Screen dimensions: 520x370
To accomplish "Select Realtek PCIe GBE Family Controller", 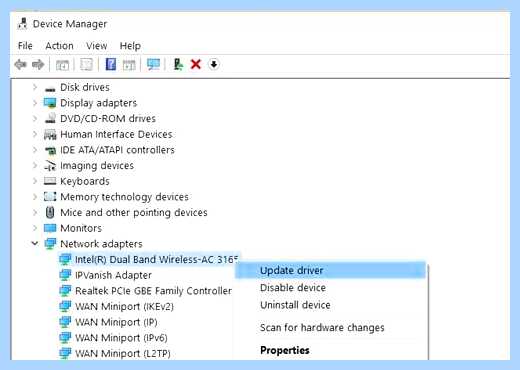I will tap(153, 291).
